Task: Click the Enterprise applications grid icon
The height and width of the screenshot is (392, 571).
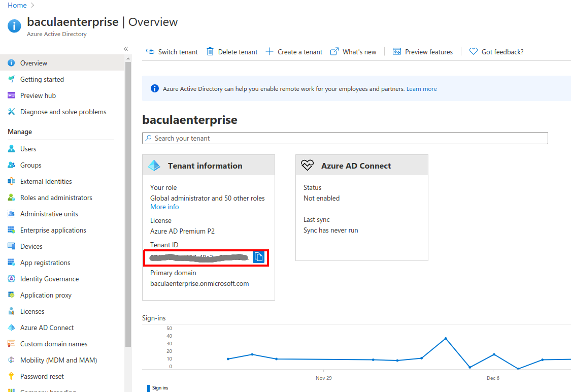Action: [x=11, y=230]
